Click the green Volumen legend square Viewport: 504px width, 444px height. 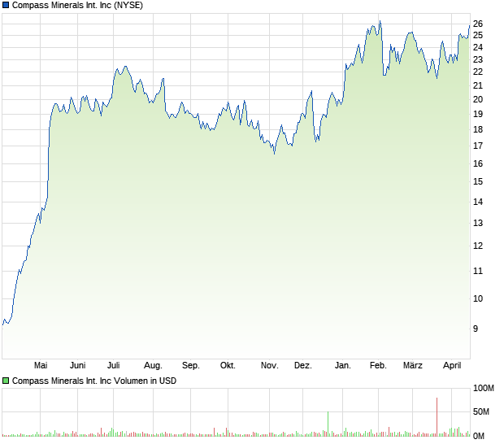(6, 381)
